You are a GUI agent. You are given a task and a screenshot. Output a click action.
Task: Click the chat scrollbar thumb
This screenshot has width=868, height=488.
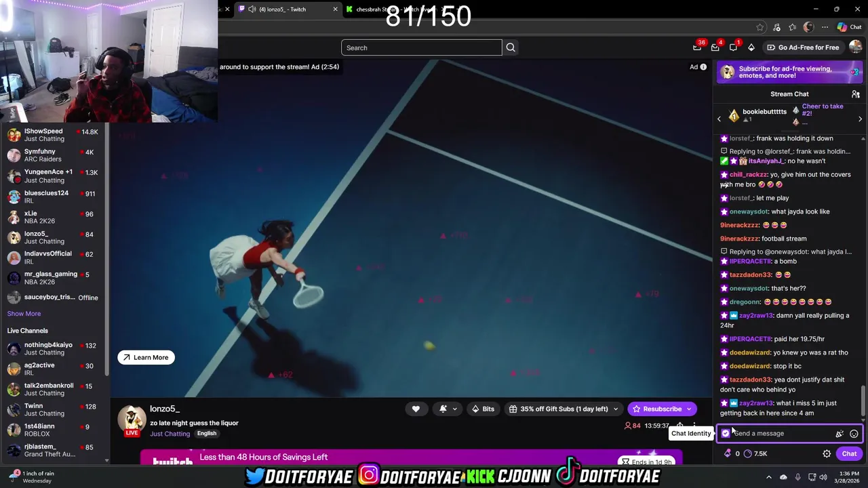pyautogui.click(x=863, y=399)
